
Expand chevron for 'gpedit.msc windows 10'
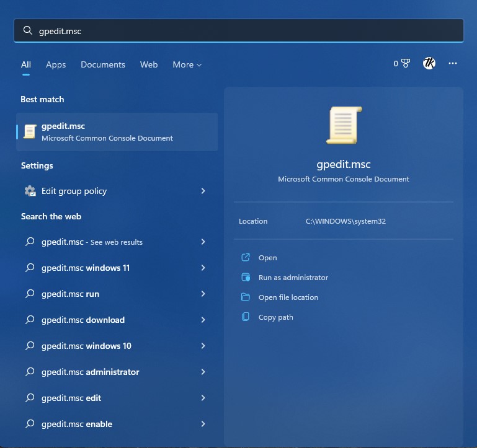(x=203, y=346)
